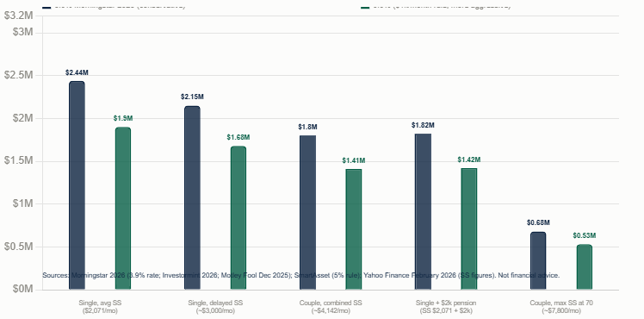Select the $1.82M data label
This screenshot has height=319, width=644.
(x=423, y=125)
